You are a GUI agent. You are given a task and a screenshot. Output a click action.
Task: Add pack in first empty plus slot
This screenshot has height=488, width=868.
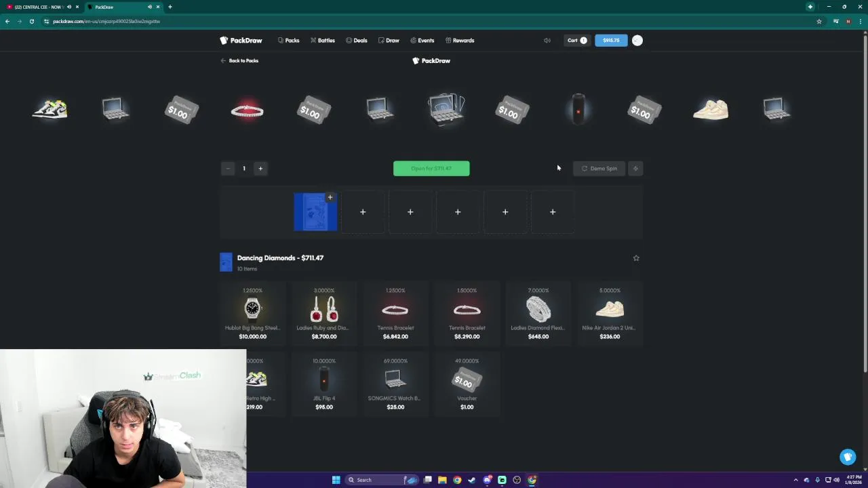pos(363,212)
